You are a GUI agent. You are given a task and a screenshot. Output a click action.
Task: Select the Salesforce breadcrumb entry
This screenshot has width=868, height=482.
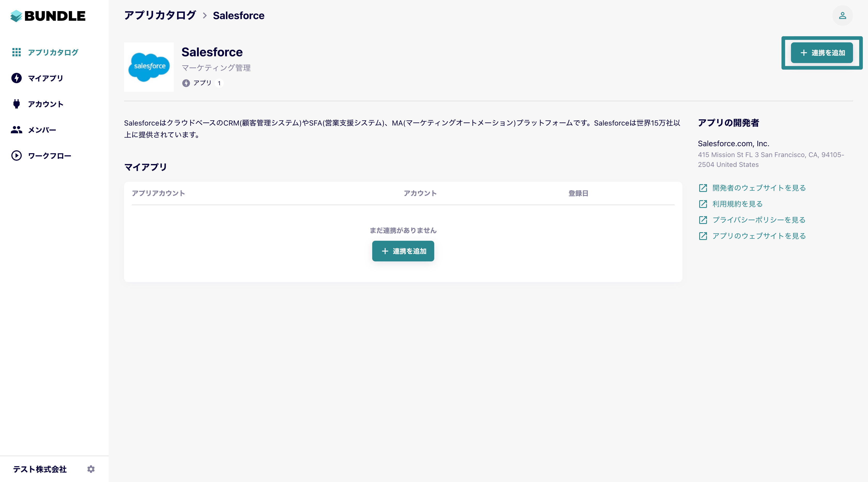coord(239,15)
